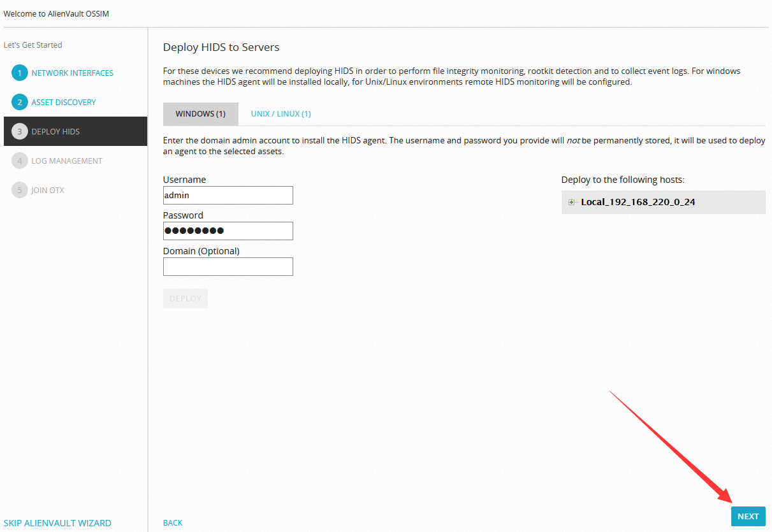Click the Password label
The image size is (772, 532).
pyautogui.click(x=184, y=215)
